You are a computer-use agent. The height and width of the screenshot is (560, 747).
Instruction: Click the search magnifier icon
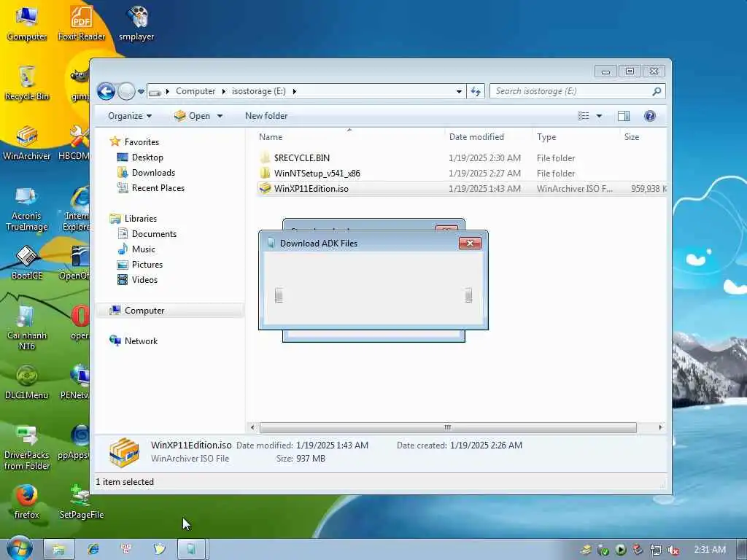coord(657,91)
